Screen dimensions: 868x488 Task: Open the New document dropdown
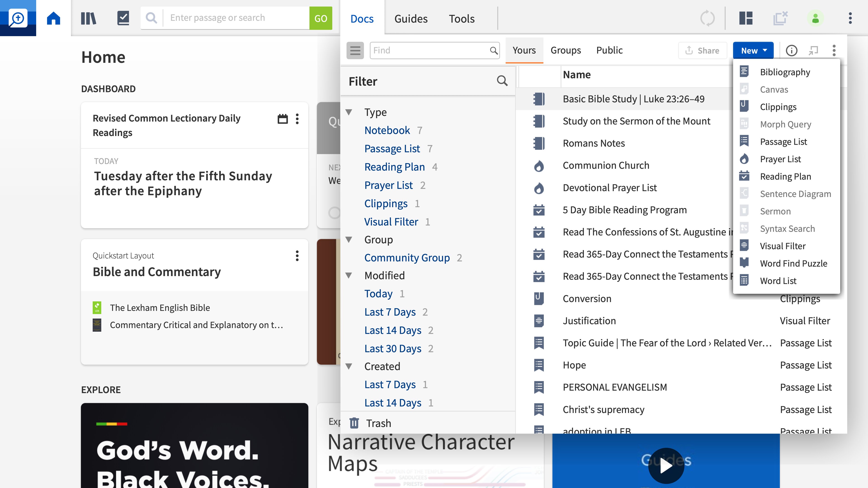tap(753, 51)
